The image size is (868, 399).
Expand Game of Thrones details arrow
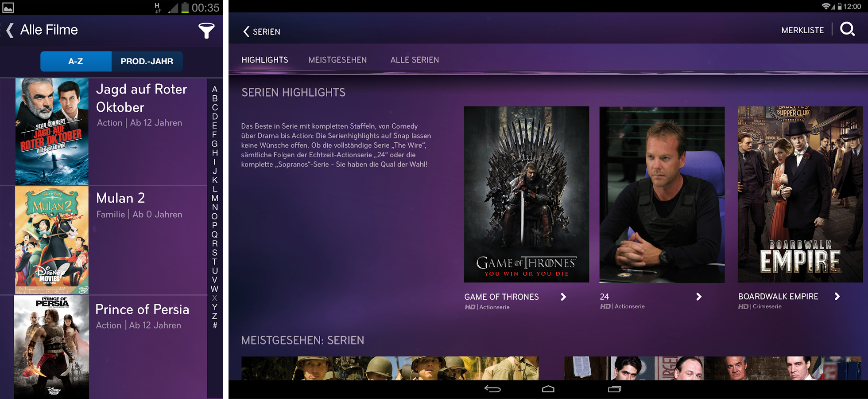[563, 297]
